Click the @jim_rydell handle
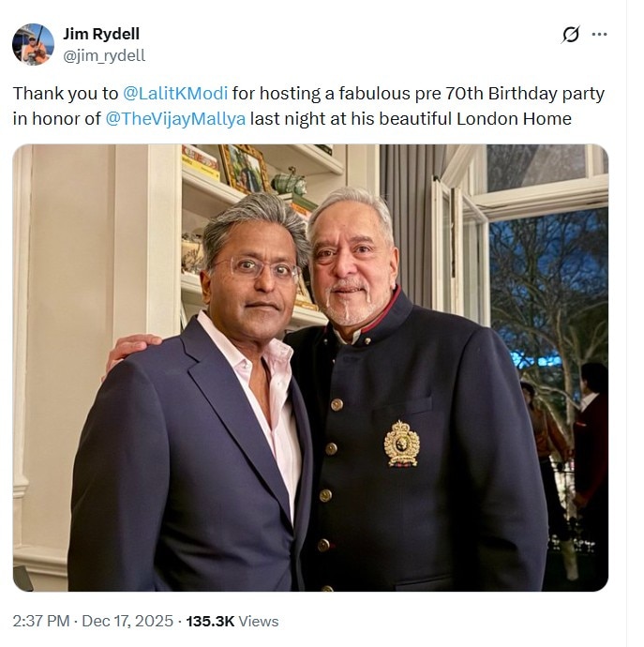The width and height of the screenshot is (644, 647). coord(103,55)
